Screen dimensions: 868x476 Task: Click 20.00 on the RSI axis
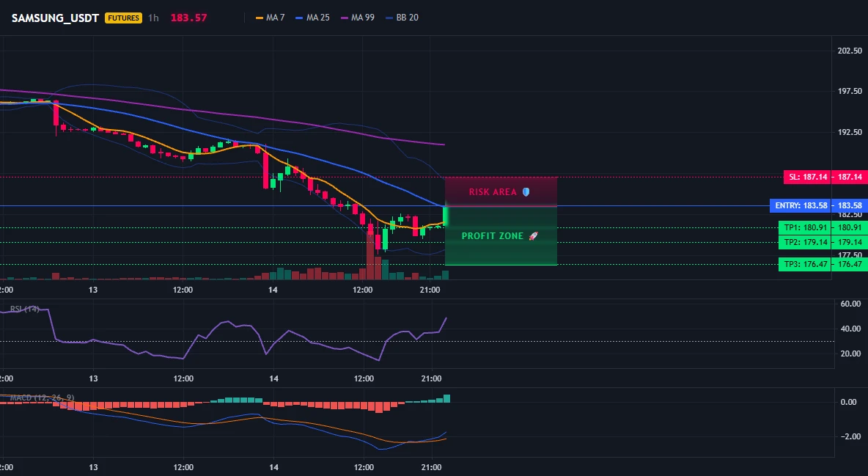pos(850,354)
